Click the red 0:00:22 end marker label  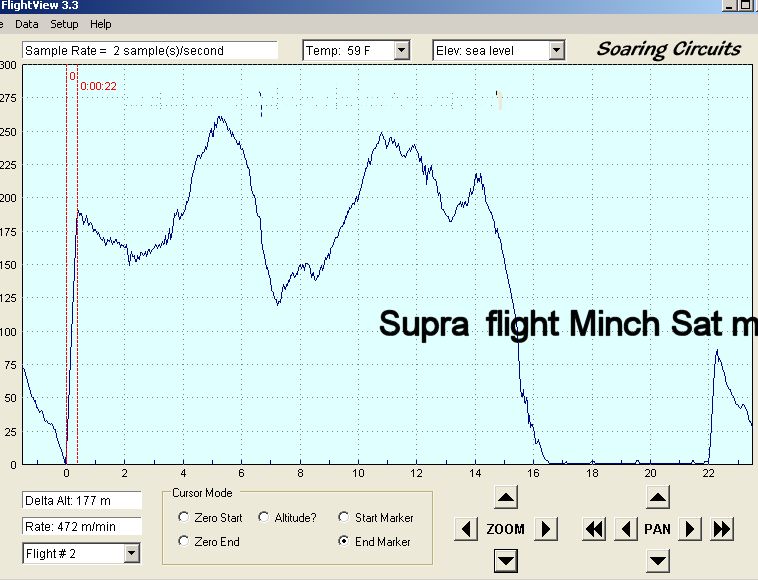pos(98,87)
